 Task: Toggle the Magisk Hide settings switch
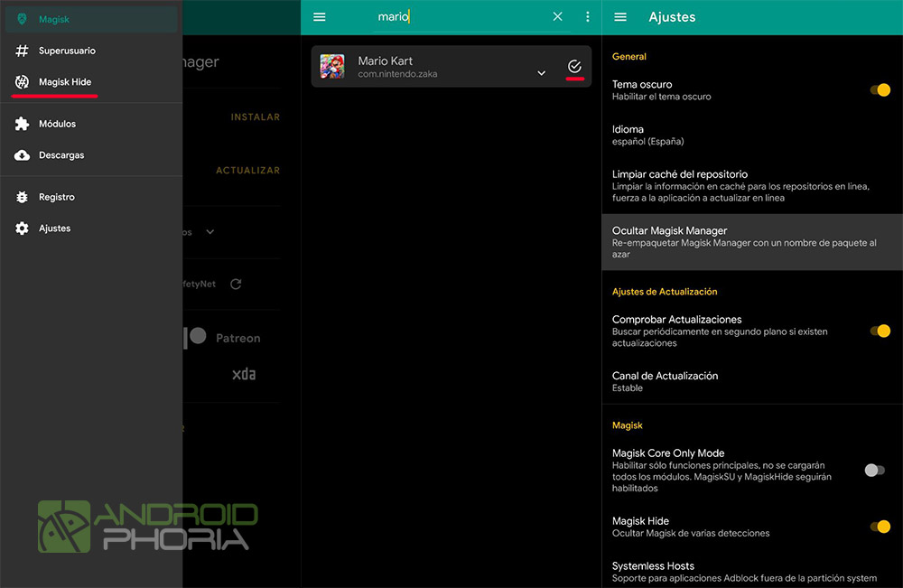[x=880, y=527]
